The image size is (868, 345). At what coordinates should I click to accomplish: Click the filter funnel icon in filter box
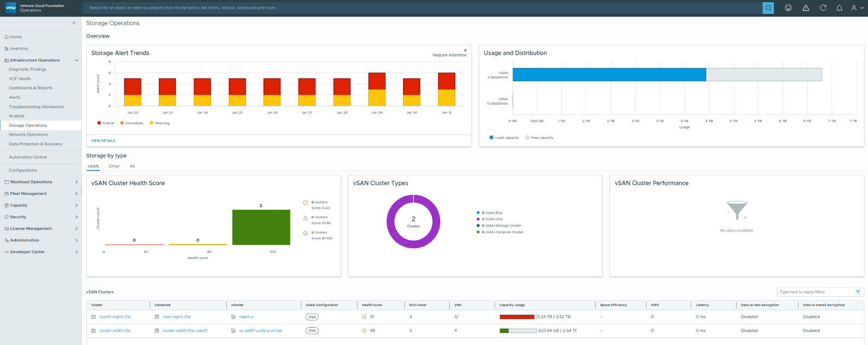pyautogui.click(x=858, y=292)
